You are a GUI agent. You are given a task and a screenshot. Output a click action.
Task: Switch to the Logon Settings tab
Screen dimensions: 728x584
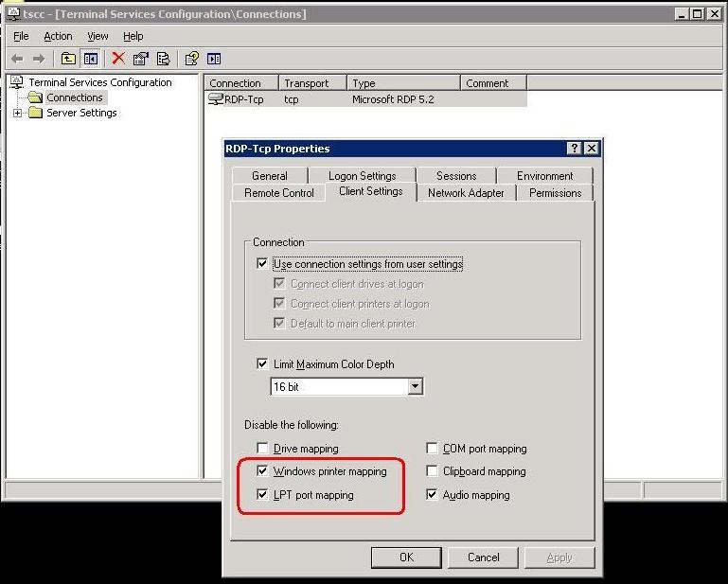coord(363,176)
